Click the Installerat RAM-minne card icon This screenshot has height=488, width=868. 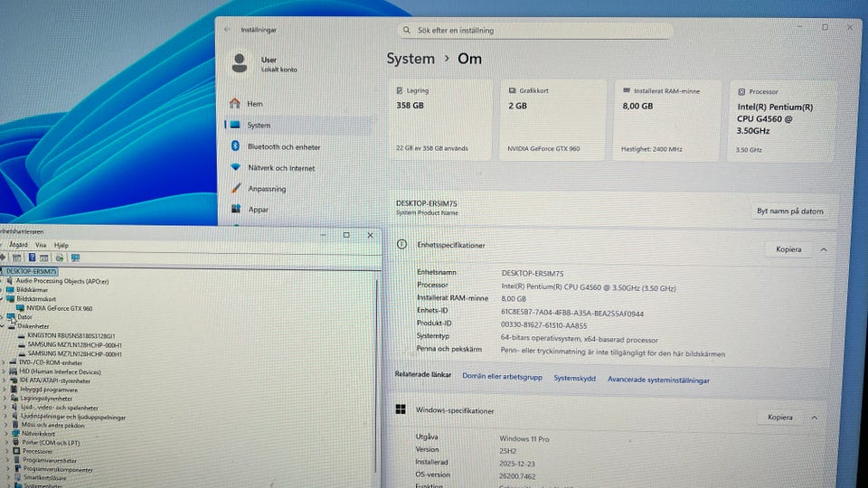pyautogui.click(x=627, y=90)
